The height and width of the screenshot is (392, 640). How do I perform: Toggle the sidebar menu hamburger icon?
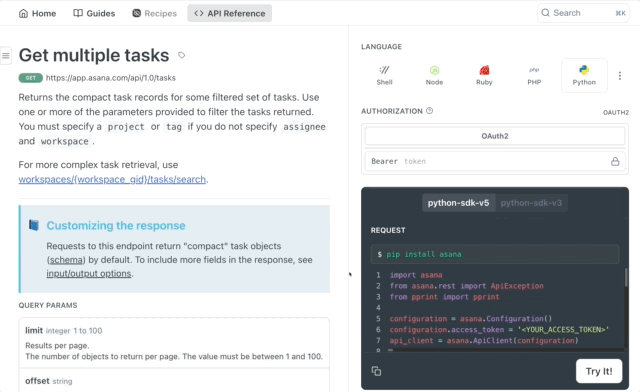click(6, 55)
